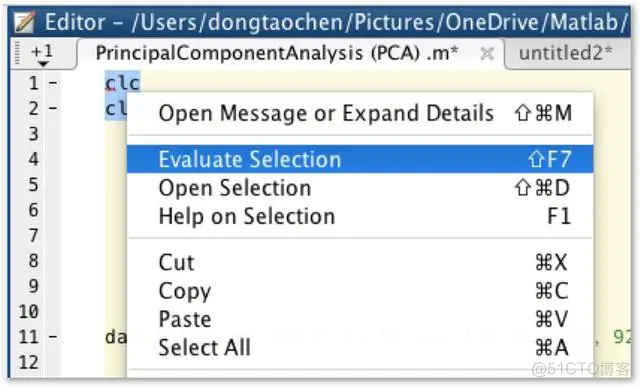Click line number 12 in gutter
The width and height of the screenshot is (640, 387).
click(29, 363)
